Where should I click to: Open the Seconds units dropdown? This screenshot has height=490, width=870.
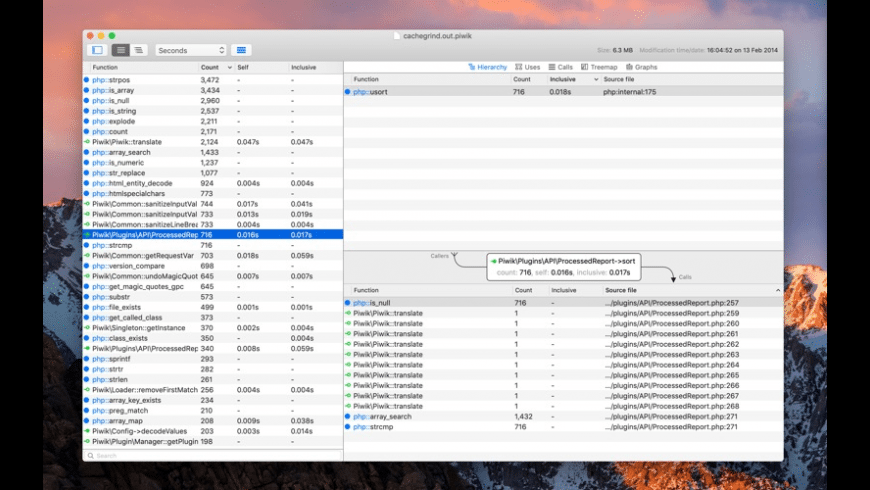click(191, 50)
